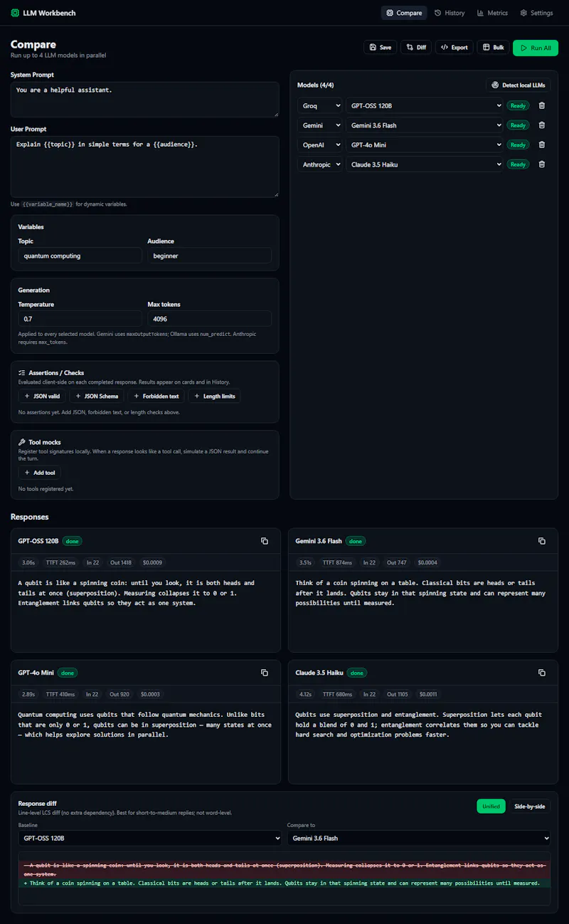Open the Groq provider dropdown

point(320,105)
